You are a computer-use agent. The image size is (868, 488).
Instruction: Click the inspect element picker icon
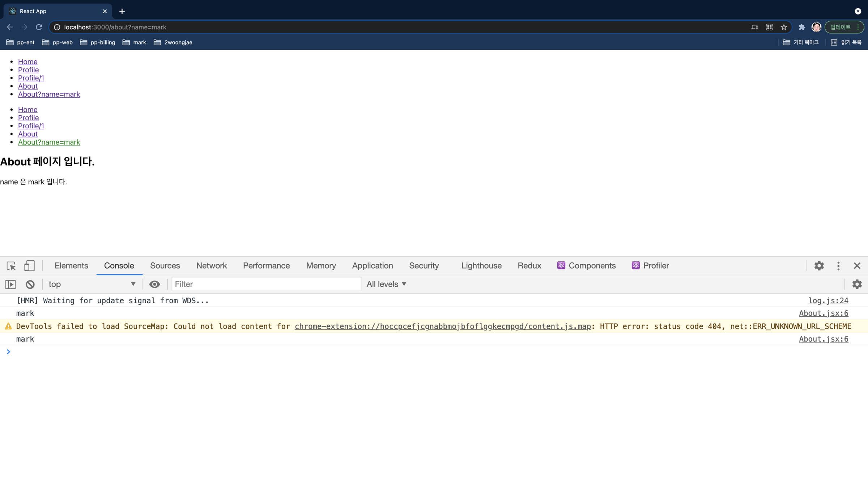pyautogui.click(x=11, y=266)
